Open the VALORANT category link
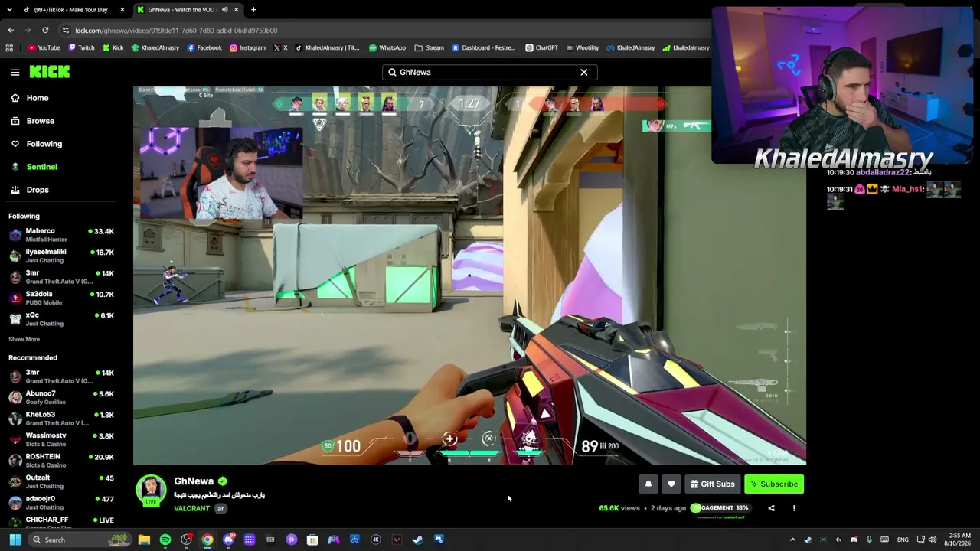Screen dimensions: 980x551 tap(191, 508)
